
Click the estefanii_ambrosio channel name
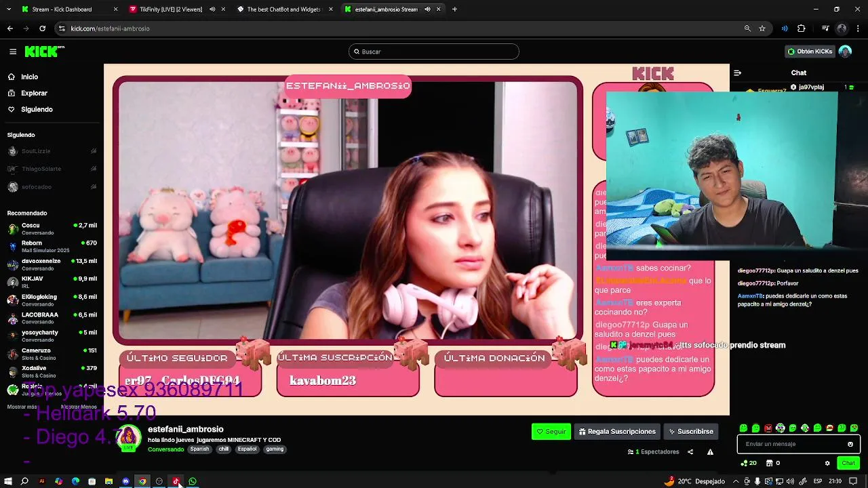(186, 429)
